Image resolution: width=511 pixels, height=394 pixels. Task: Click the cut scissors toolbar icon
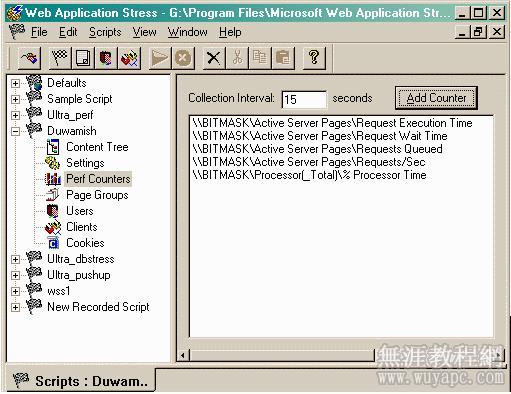click(237, 58)
